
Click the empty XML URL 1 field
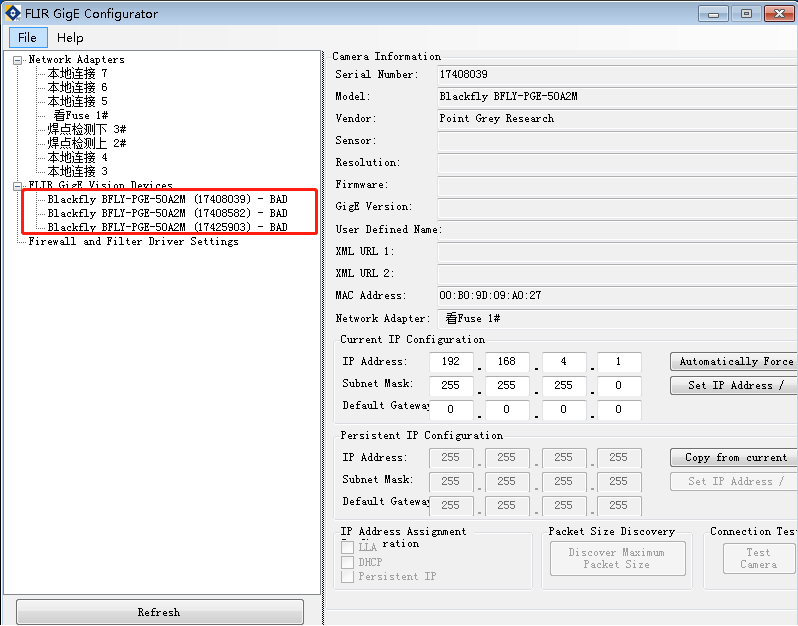click(x=617, y=252)
